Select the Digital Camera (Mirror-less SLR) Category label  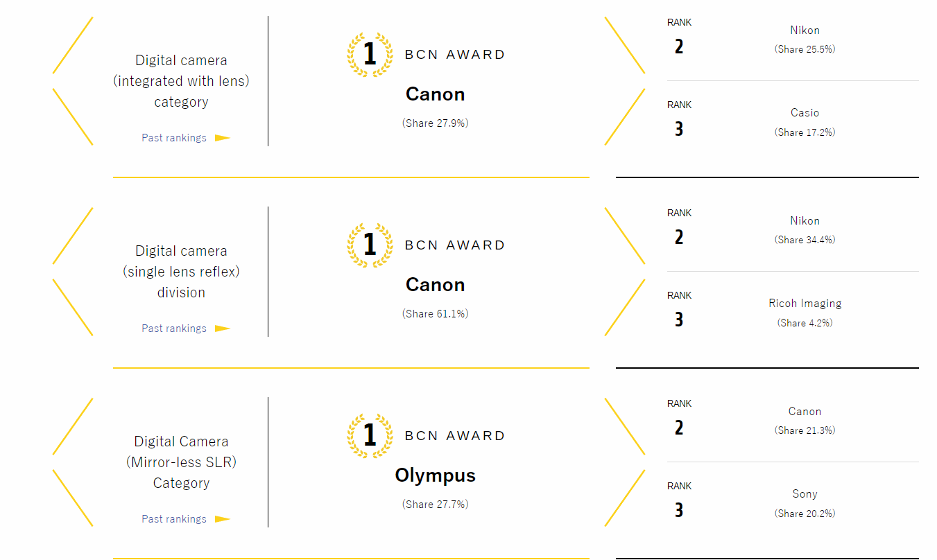[181, 462]
